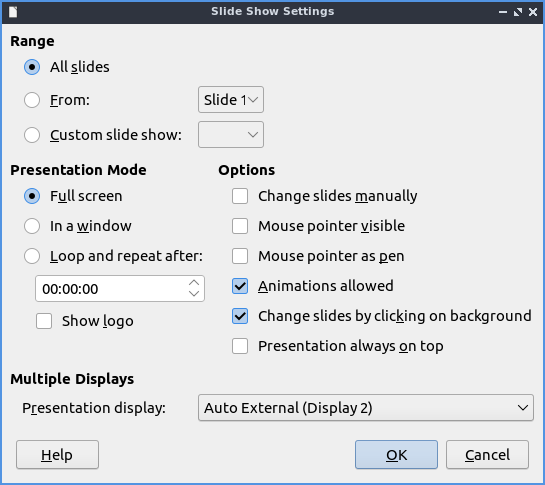545x485 pixels.
Task: Decrease the loop pause time with down arrow
Action: click(194, 294)
